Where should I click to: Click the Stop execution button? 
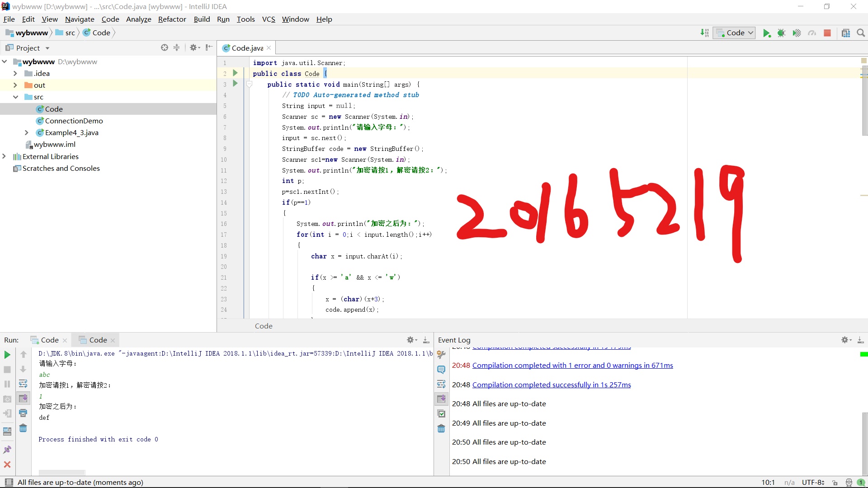(x=7, y=369)
